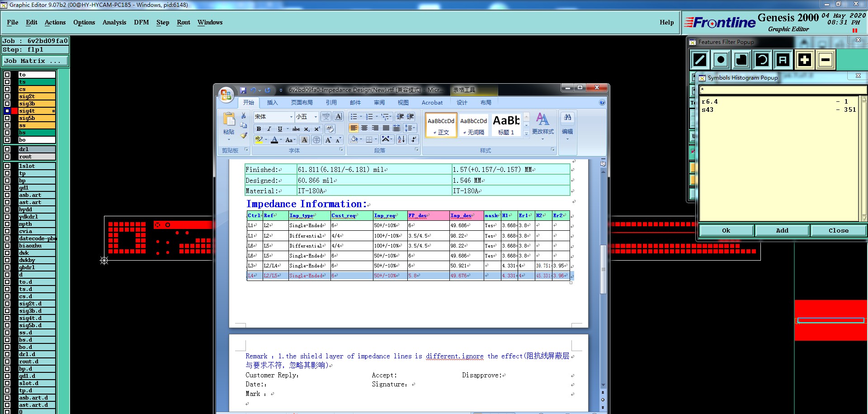Switch to the Acrobat ribbon tab

tap(432, 103)
